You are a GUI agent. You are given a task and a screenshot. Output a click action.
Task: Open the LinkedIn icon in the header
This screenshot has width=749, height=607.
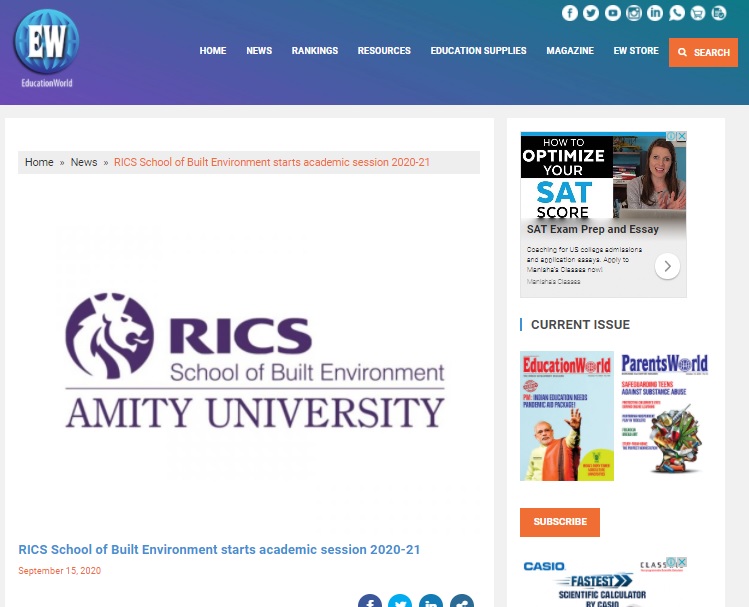(x=655, y=13)
